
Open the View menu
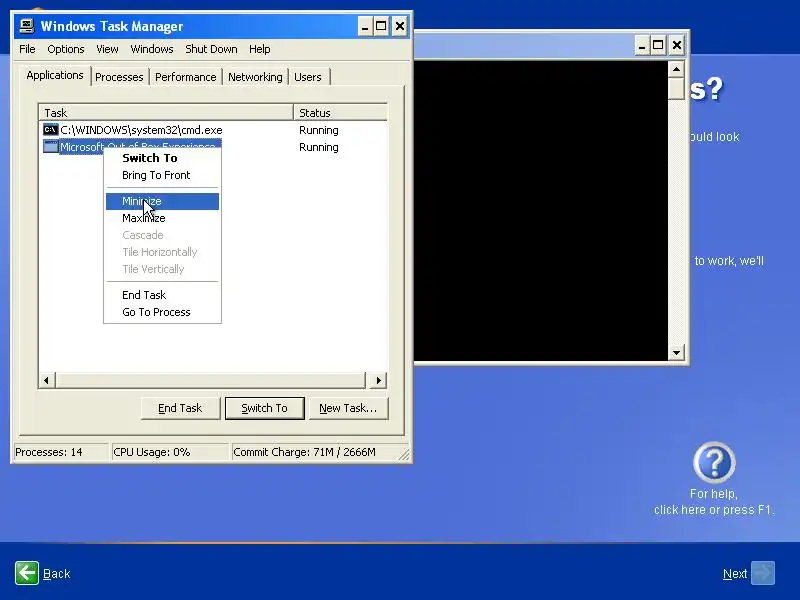pyautogui.click(x=107, y=49)
